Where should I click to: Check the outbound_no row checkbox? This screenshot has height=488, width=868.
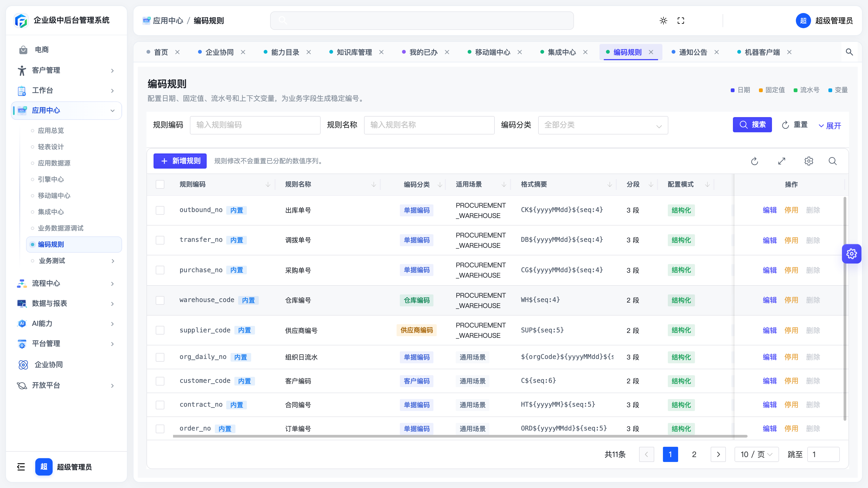point(160,210)
